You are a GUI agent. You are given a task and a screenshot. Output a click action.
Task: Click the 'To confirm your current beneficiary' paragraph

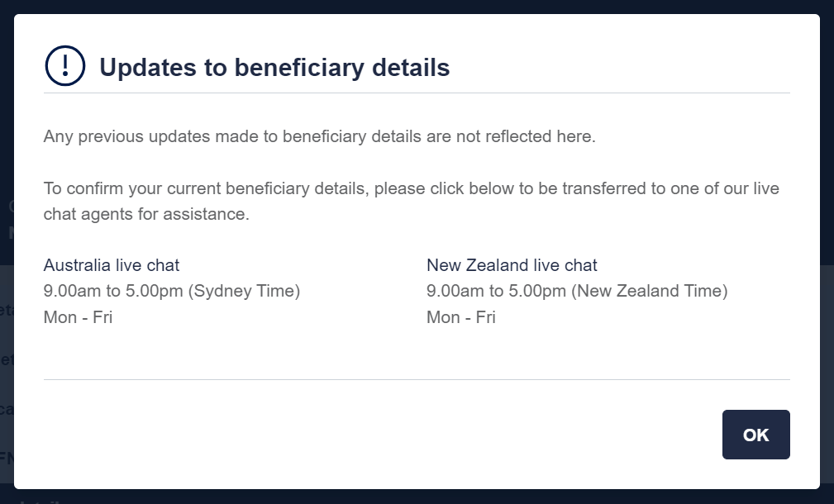[x=411, y=201]
